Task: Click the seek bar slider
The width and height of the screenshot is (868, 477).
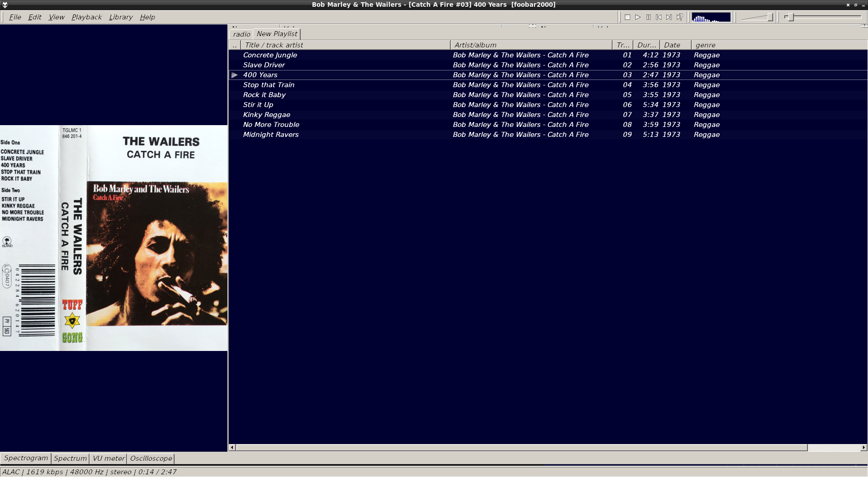Action: (x=823, y=17)
